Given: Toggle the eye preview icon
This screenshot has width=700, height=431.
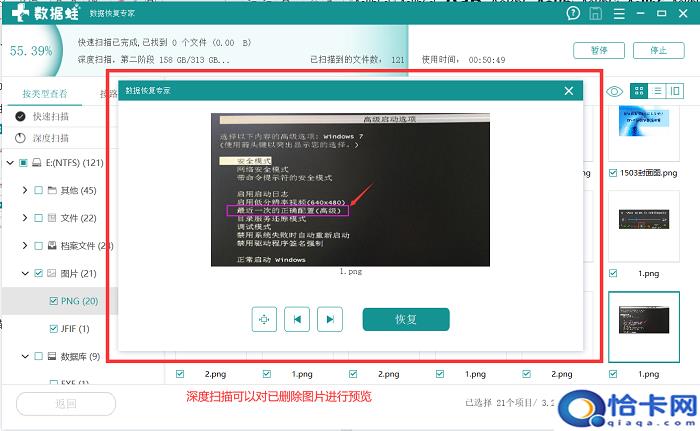Looking at the screenshot, I should coord(614,92).
